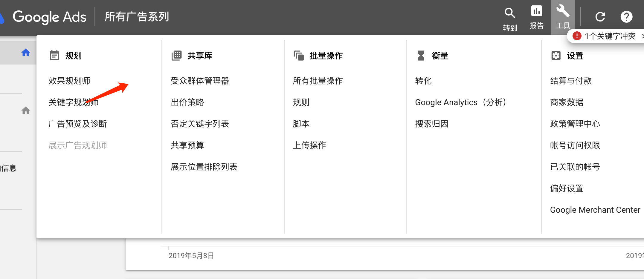Open 偏好设置 preferences
Screen dimensions: 644x279
(x=567, y=188)
